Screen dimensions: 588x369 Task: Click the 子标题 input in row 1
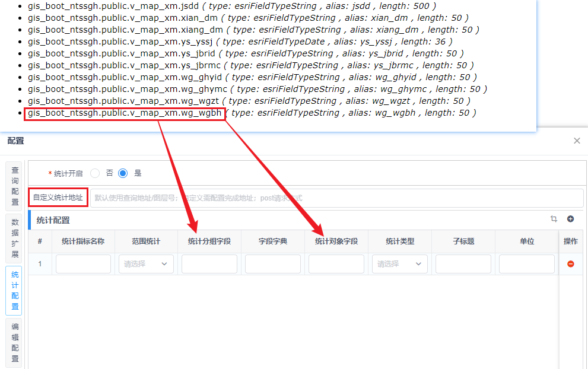point(463,264)
